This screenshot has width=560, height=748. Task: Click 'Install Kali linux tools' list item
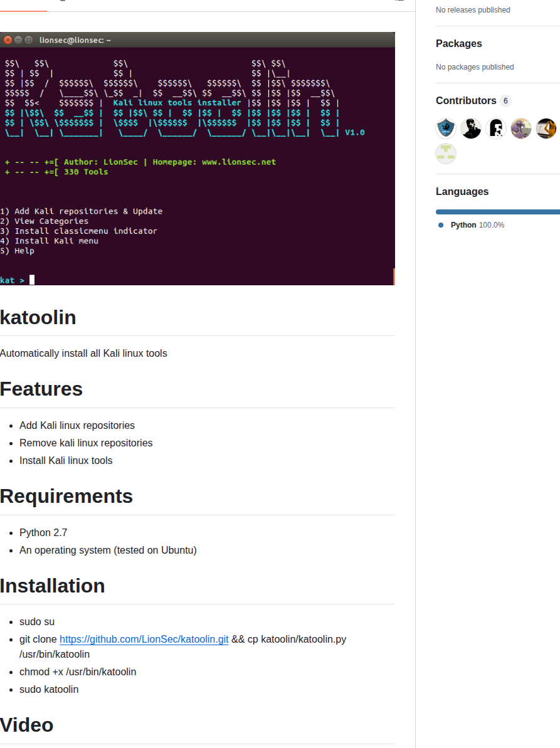[66, 461]
